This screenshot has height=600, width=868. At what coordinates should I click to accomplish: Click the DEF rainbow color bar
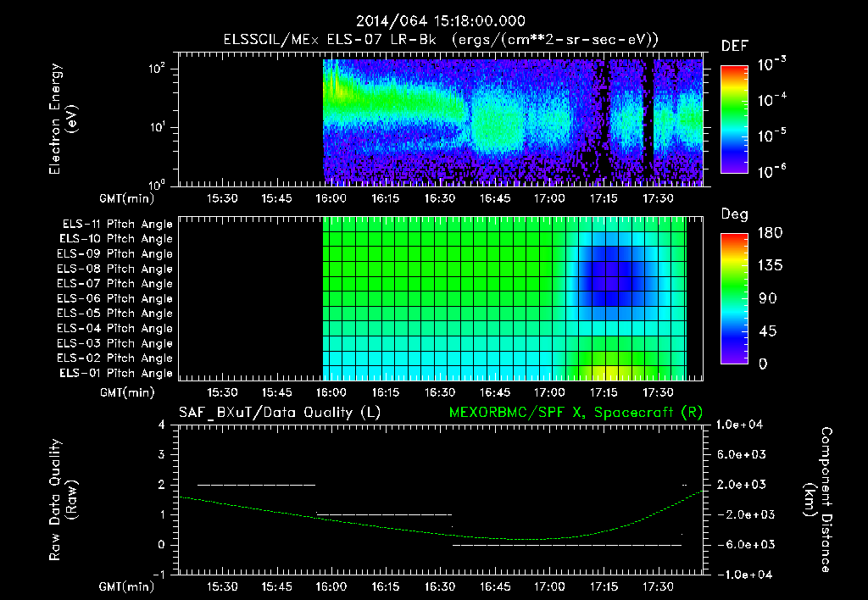click(734, 119)
